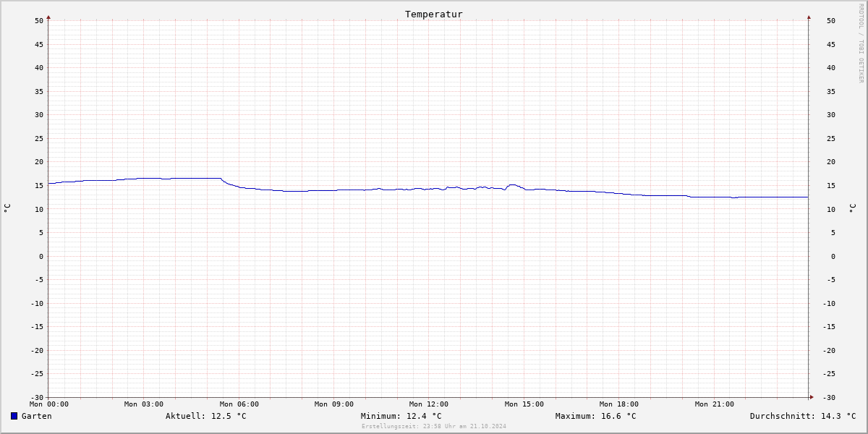Click the Garten legend label
The height and width of the screenshot is (434, 868).
(x=37, y=416)
